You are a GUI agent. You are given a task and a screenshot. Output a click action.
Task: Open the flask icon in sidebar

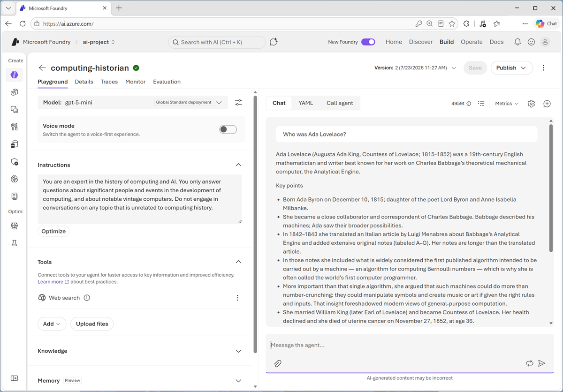[x=15, y=243]
